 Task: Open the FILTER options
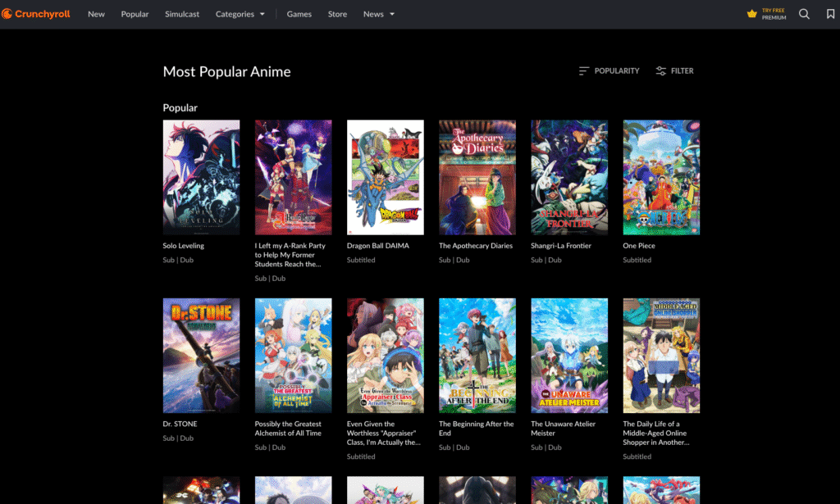click(x=674, y=70)
